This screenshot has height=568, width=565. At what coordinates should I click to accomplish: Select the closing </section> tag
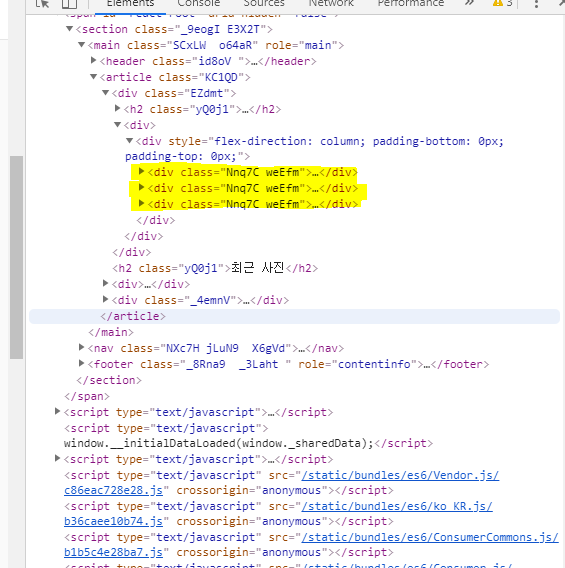point(109,380)
